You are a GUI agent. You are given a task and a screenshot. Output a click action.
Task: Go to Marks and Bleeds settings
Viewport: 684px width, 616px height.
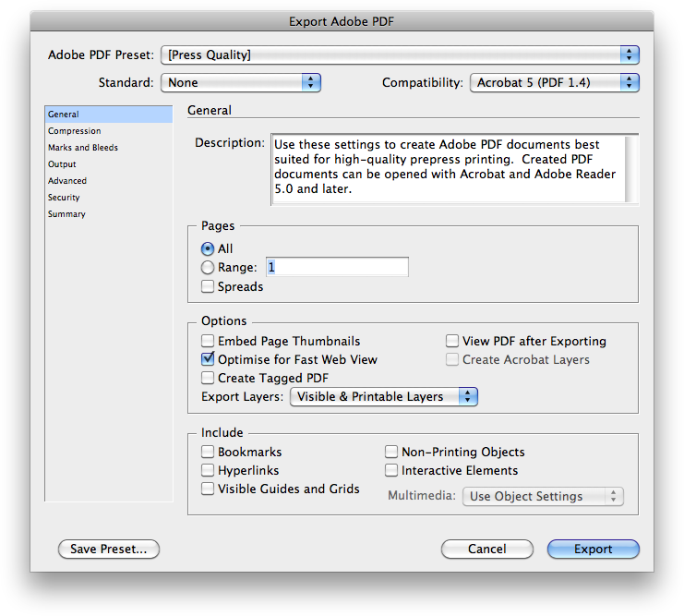109,148
